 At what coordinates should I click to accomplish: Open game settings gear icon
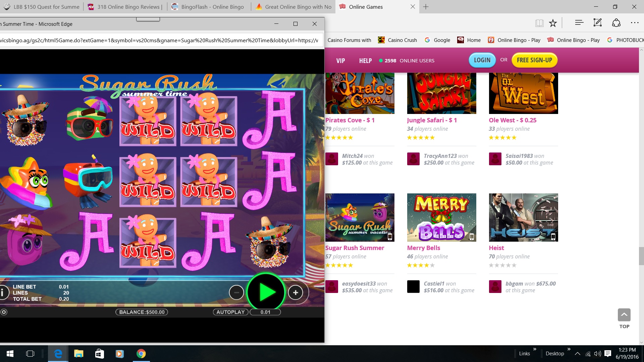tap(4, 312)
